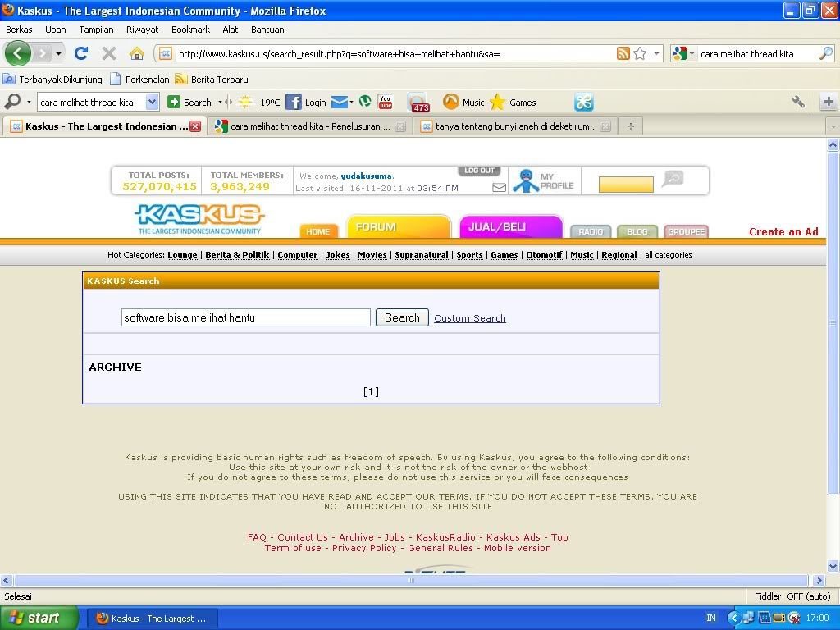Open a new tab with the plus tab button
The height and width of the screenshot is (630, 840).
point(631,126)
